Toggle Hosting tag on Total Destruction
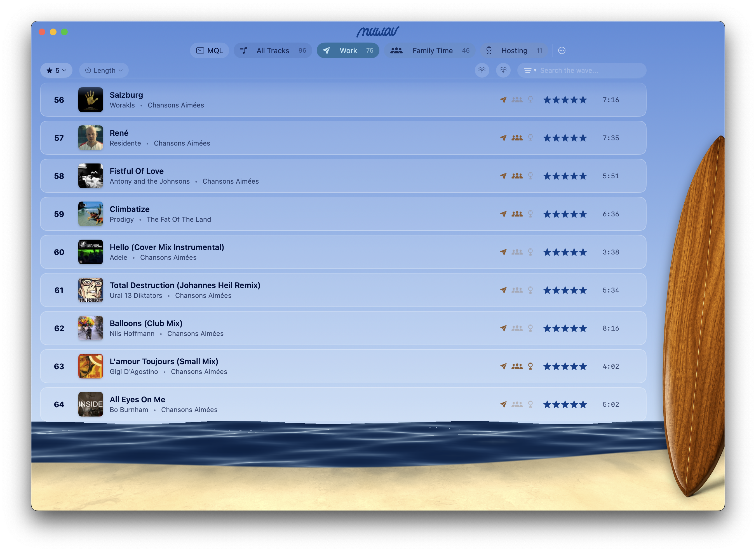 [530, 290]
